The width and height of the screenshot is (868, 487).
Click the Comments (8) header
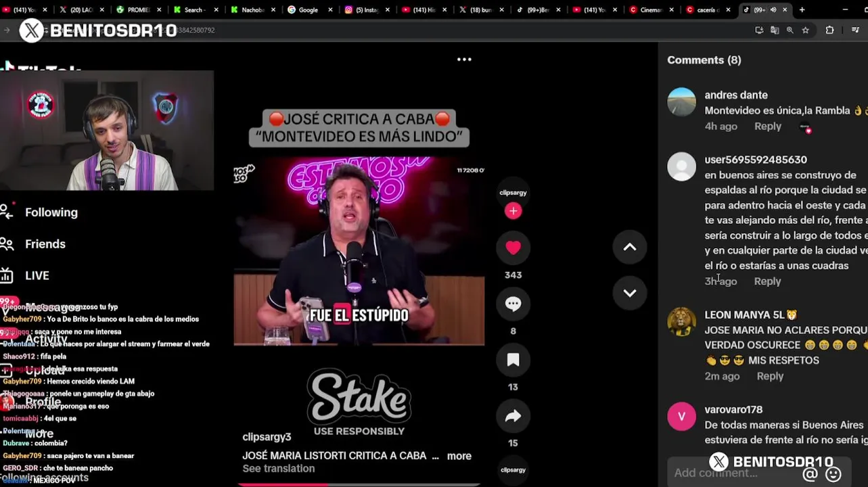(x=704, y=60)
